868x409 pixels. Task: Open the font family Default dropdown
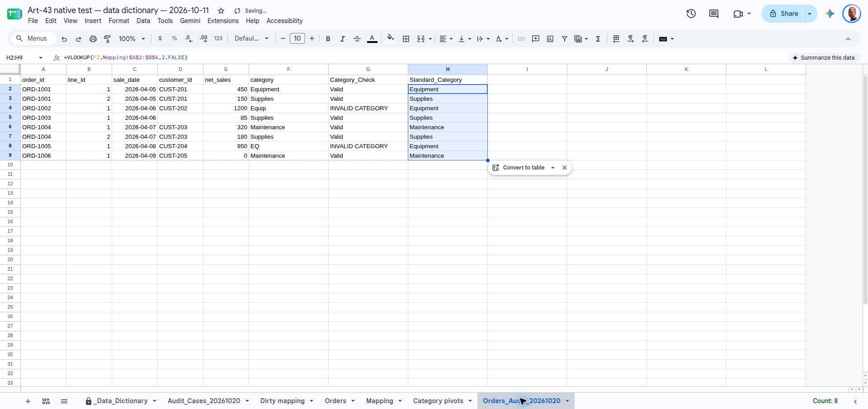click(251, 39)
